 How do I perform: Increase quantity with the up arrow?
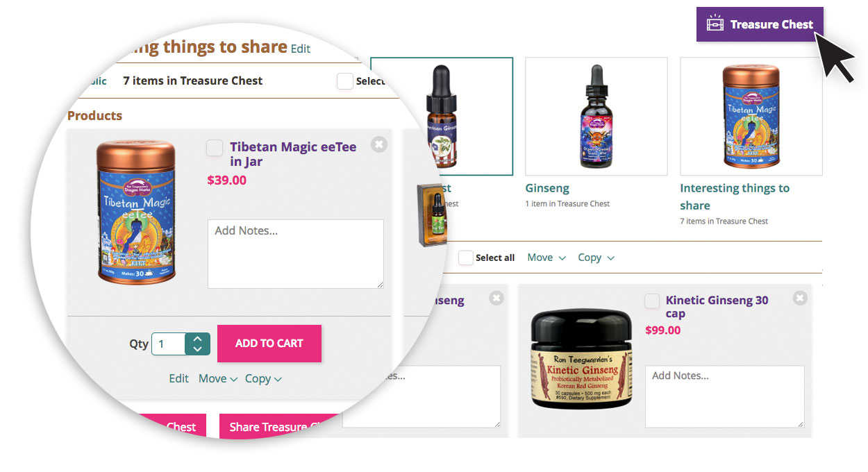click(x=197, y=339)
